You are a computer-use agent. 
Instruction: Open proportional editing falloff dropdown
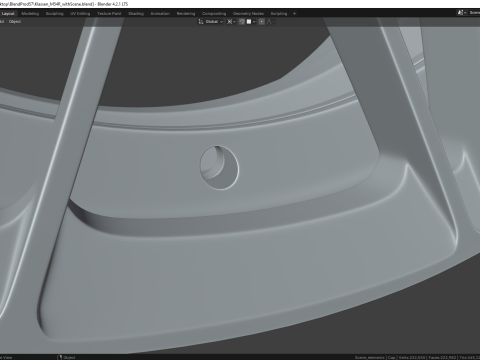[270, 22]
